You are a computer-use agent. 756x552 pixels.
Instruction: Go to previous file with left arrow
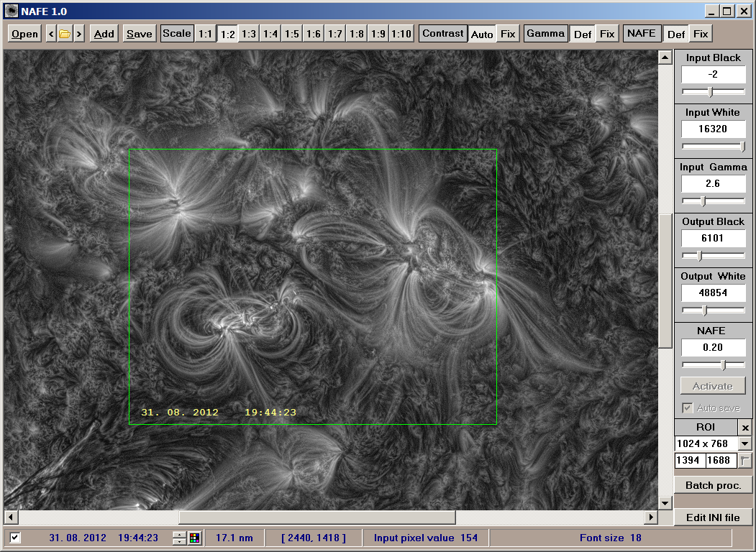51,34
